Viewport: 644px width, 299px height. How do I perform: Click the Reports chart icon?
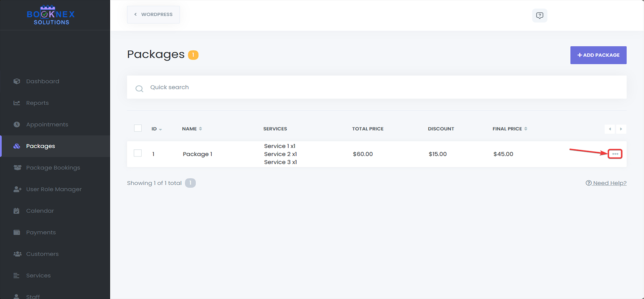click(17, 103)
